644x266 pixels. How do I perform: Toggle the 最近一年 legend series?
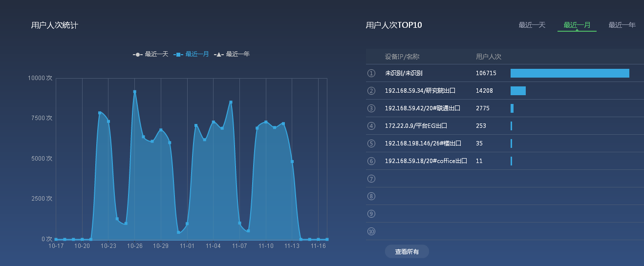[232, 54]
